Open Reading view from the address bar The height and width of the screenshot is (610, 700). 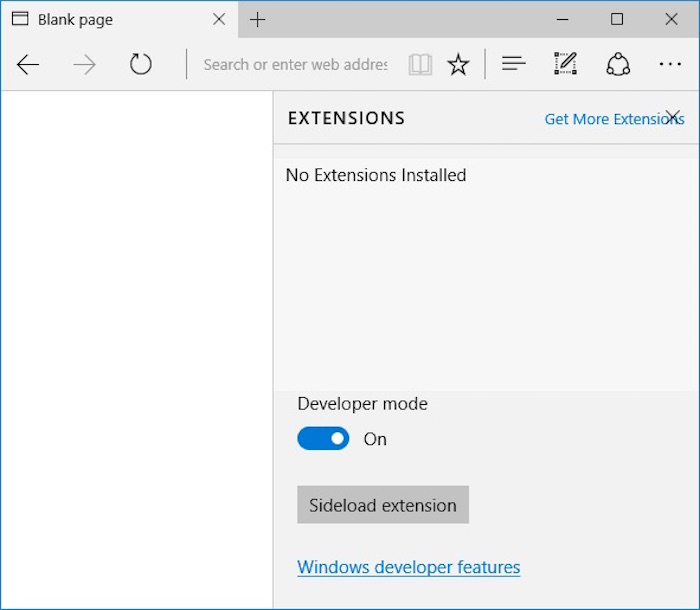[420, 65]
